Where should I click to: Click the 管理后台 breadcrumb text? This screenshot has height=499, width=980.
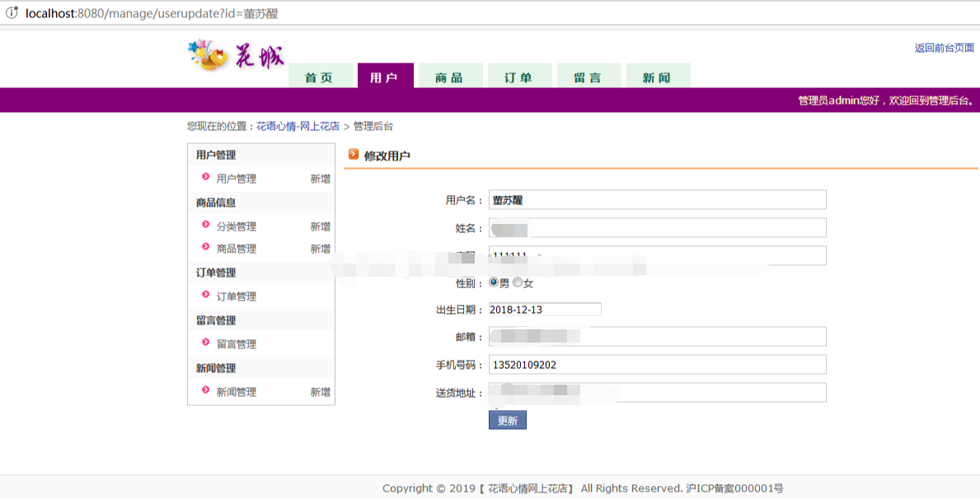pos(373,126)
